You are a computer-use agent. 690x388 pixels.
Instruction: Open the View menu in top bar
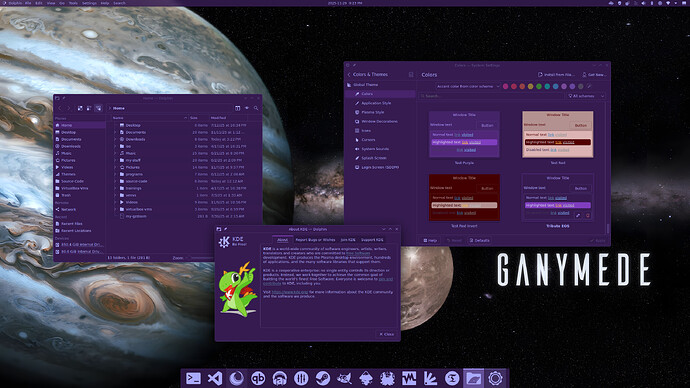pos(51,3)
